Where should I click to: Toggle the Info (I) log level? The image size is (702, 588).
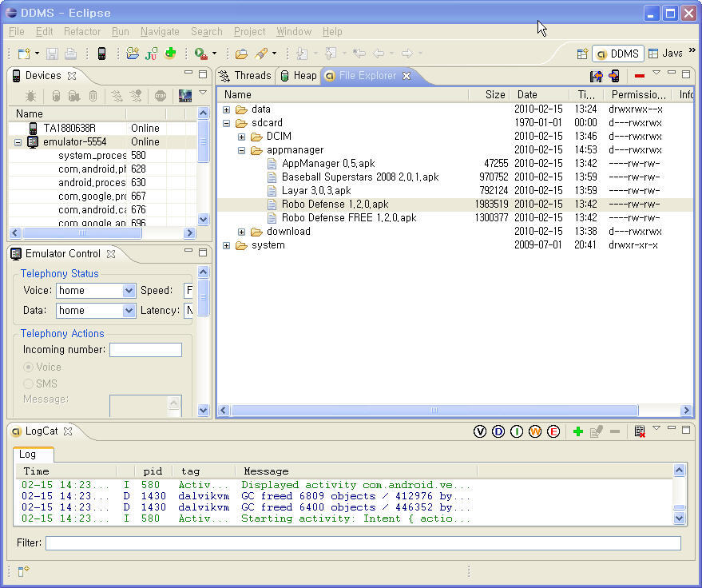pyautogui.click(x=517, y=431)
